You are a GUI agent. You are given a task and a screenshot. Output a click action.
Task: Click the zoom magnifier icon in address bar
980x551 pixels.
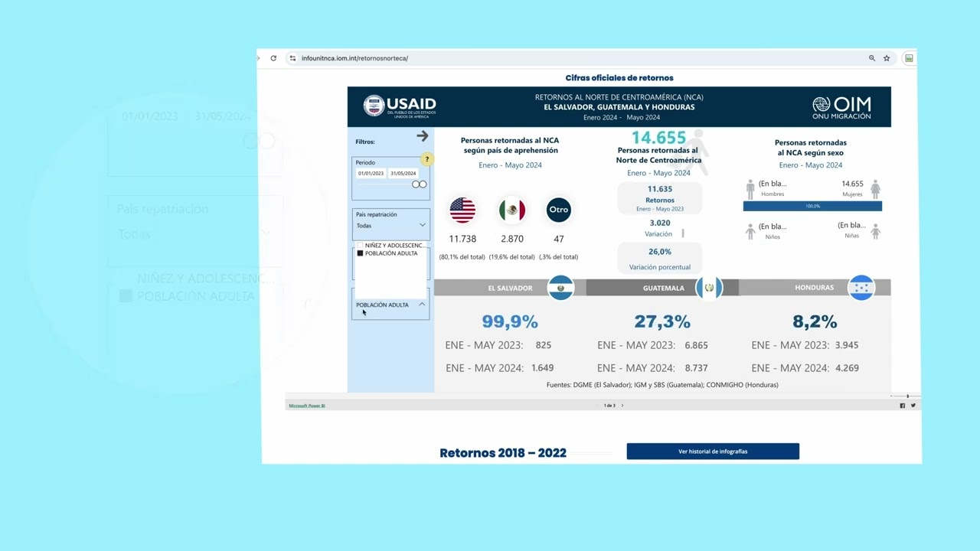pyautogui.click(x=872, y=58)
